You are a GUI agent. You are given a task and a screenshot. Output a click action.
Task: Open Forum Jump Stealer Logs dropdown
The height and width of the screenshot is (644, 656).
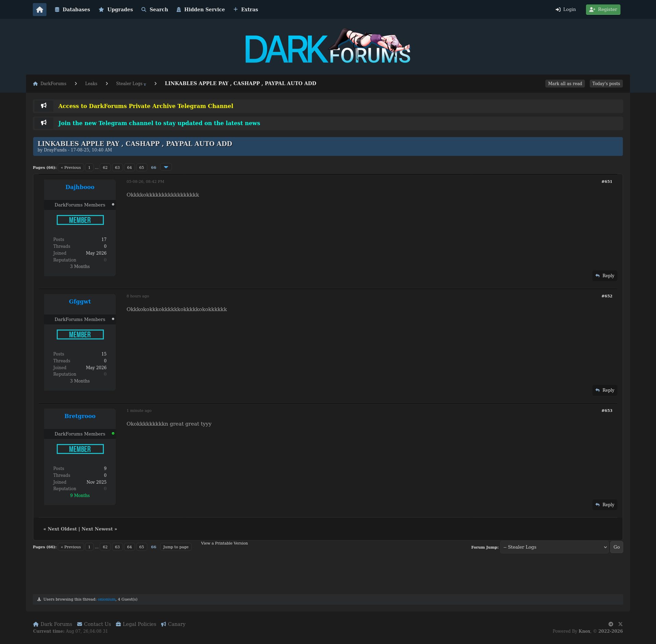[554, 547]
